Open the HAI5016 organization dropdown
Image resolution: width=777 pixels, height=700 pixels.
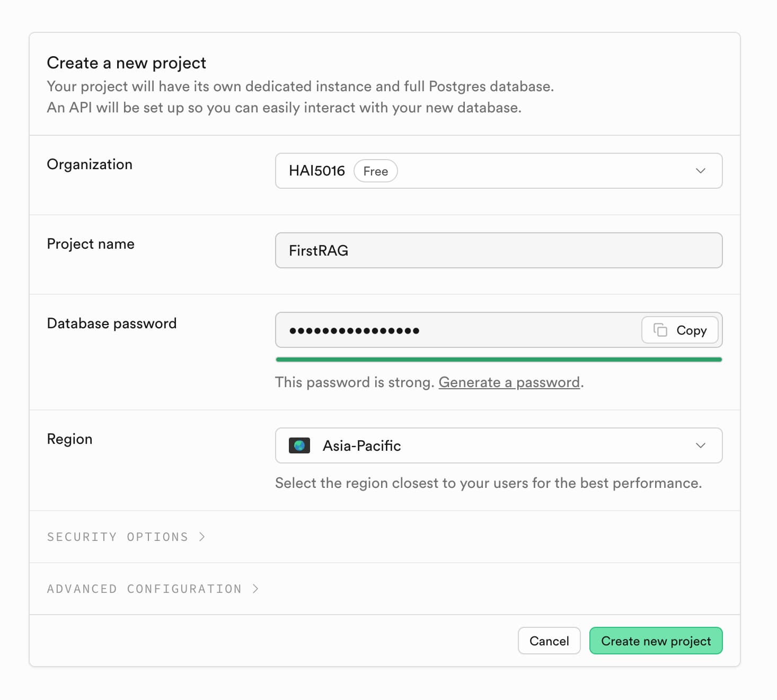[x=498, y=171]
